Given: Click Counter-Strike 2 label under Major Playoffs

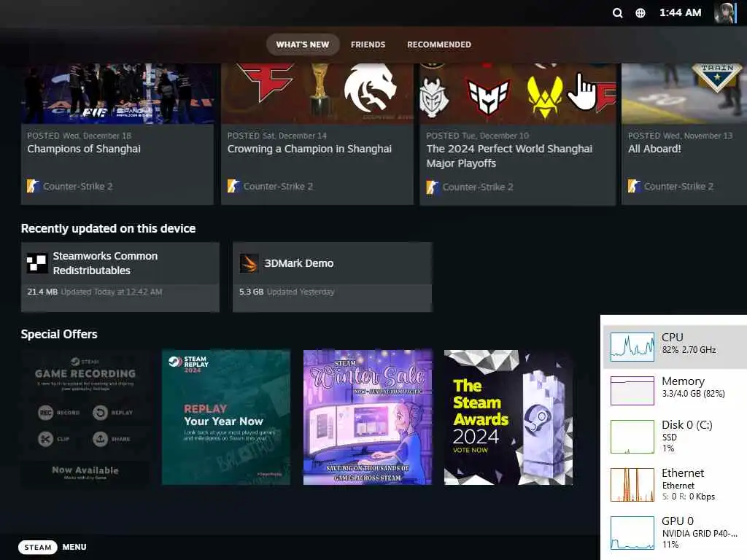Looking at the screenshot, I should tap(477, 187).
